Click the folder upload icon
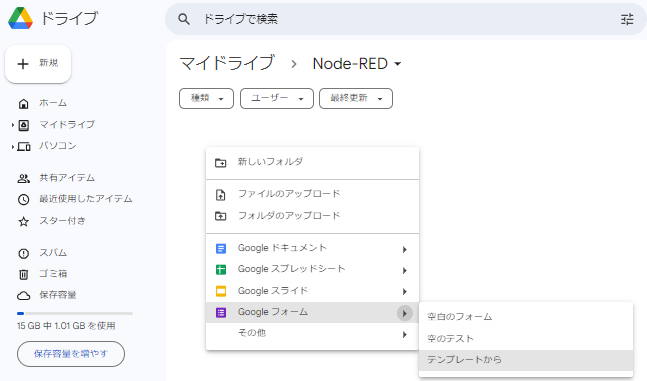647x381 pixels. (x=221, y=216)
